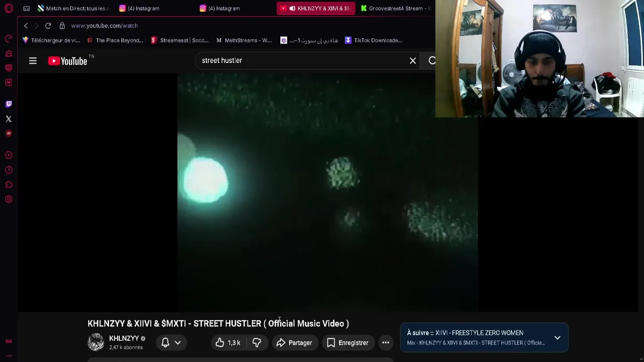Viewport: 644px width, 362px height.
Task: Open 'MethStreams - W...' bookmark
Action: point(244,40)
